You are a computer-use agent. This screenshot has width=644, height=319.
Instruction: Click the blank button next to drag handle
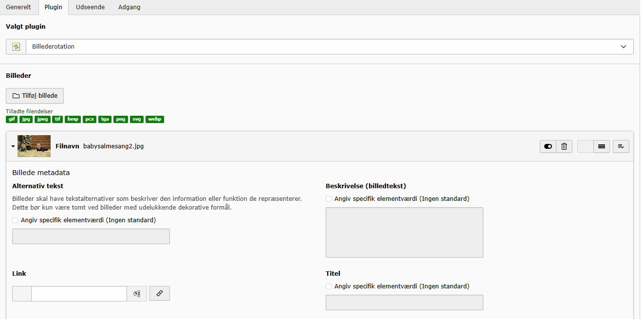pos(586,146)
